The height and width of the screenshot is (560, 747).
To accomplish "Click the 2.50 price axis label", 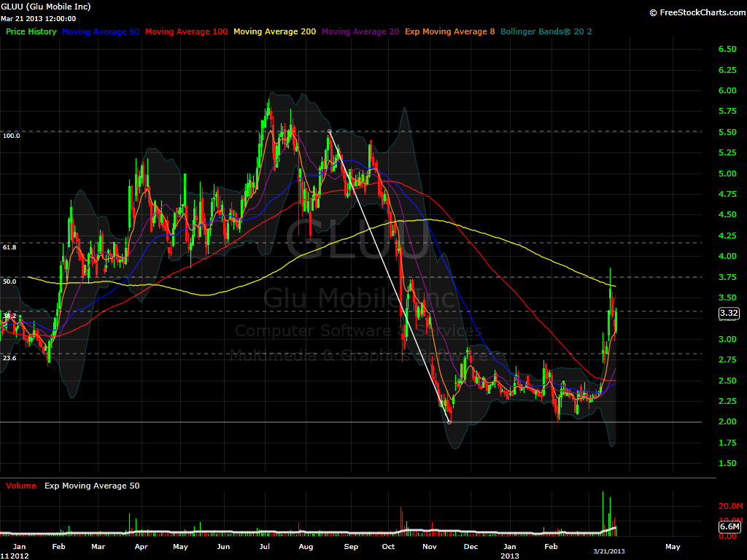I will [x=727, y=381].
